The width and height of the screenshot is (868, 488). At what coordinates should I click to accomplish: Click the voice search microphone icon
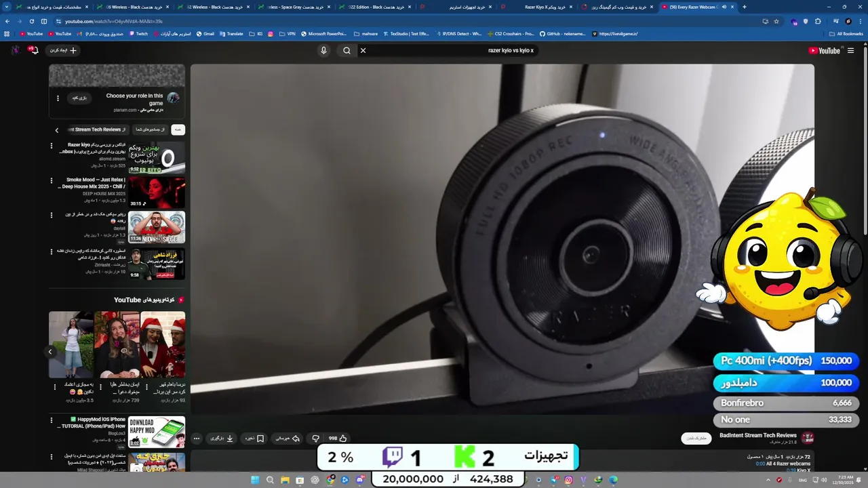[x=323, y=50]
